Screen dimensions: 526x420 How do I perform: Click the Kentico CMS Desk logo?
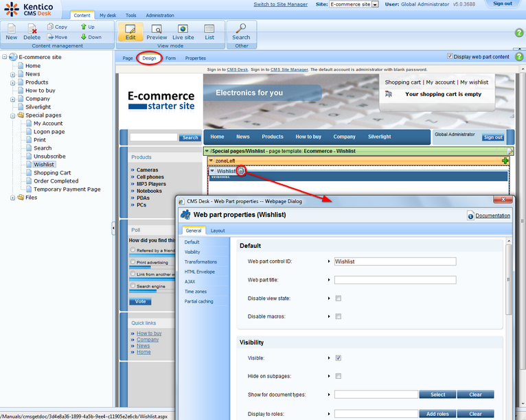[x=29, y=10]
